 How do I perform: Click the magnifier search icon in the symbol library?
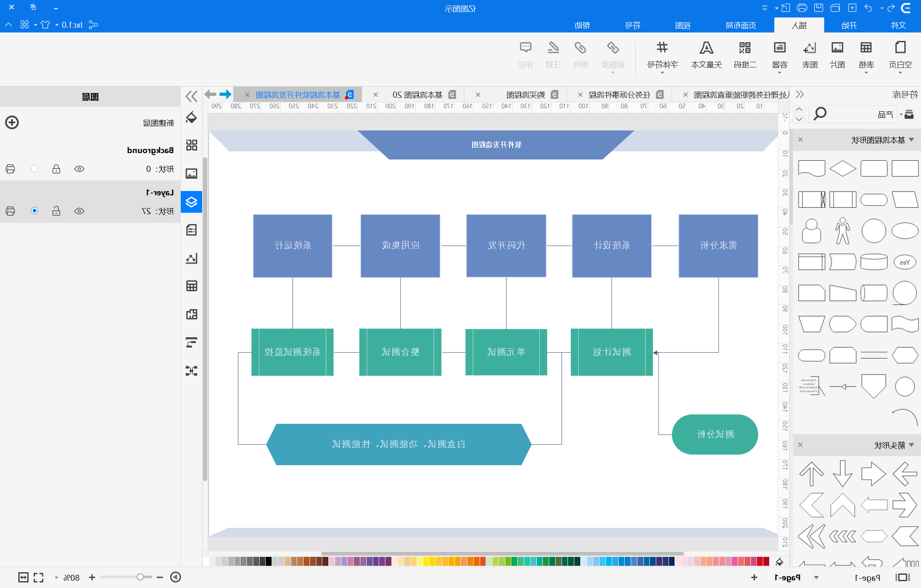[x=820, y=114]
